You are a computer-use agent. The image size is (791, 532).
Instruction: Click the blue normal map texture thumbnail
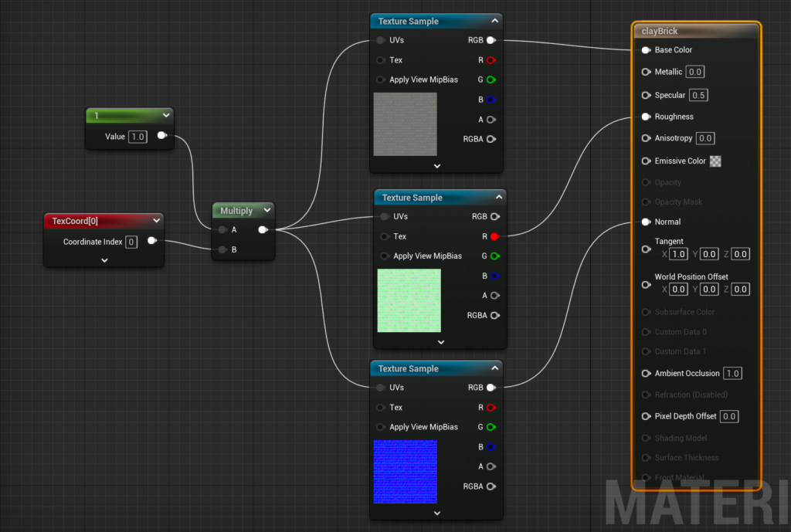(x=405, y=471)
